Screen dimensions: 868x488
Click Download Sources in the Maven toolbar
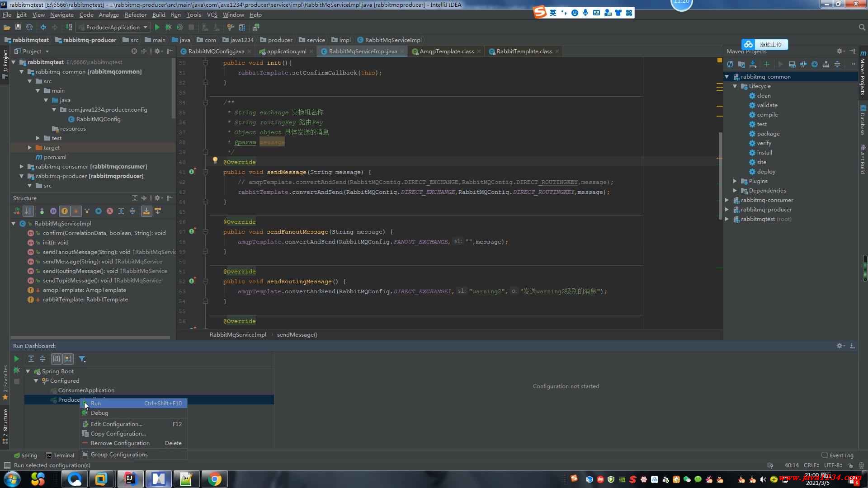click(x=753, y=64)
